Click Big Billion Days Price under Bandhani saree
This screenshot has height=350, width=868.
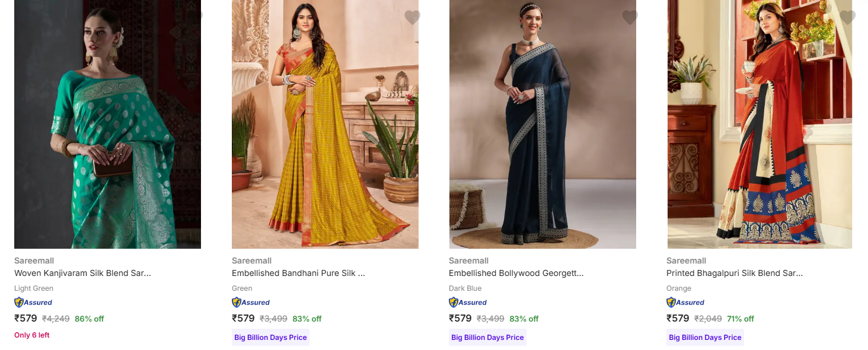(270, 338)
